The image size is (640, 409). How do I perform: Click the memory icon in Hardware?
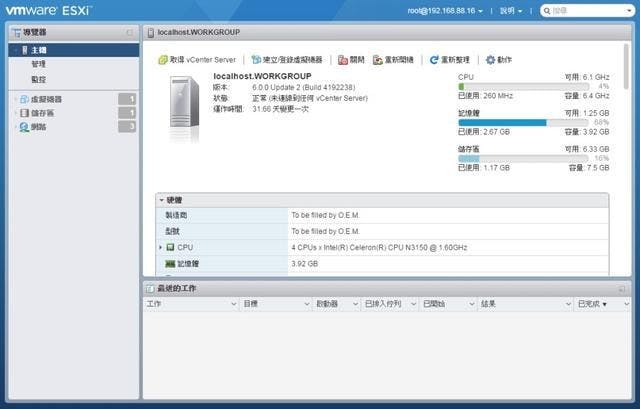(x=170, y=264)
